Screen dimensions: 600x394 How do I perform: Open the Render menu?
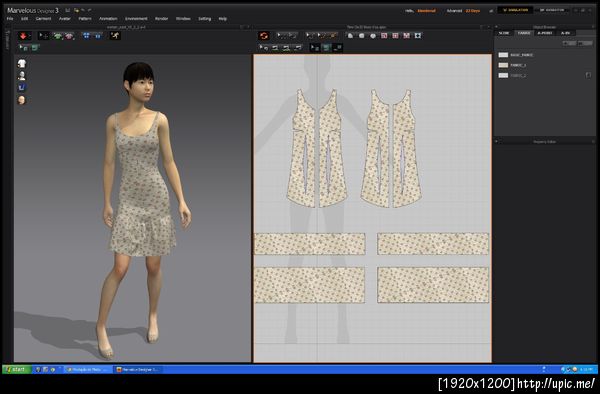pos(161,19)
